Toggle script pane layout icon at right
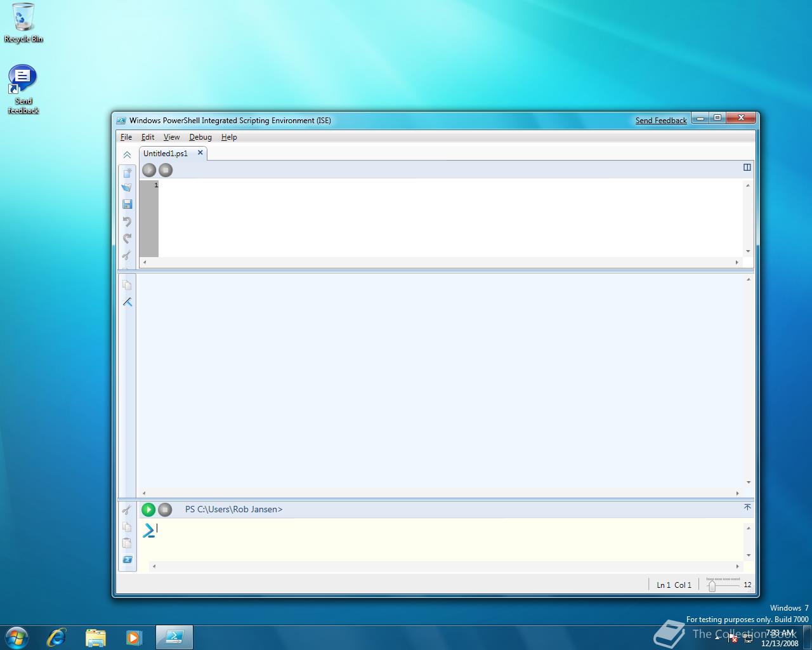Image resolution: width=812 pixels, height=650 pixels. click(x=747, y=168)
